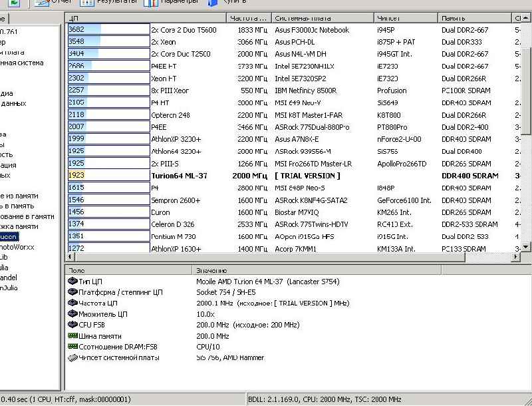Select the highlighted Queen benchmark in the sidebar
Image resolution: width=532 pixels, height=406 pixels.
point(9,236)
